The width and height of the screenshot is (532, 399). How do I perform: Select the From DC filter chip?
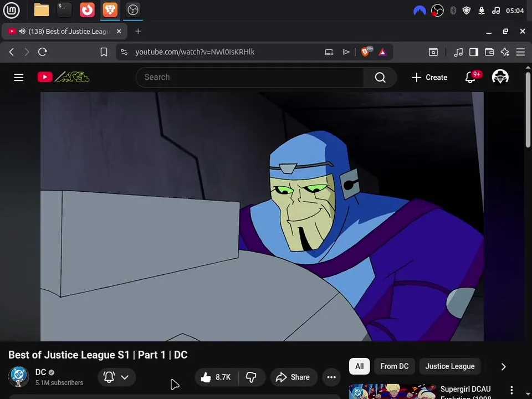[x=394, y=366]
